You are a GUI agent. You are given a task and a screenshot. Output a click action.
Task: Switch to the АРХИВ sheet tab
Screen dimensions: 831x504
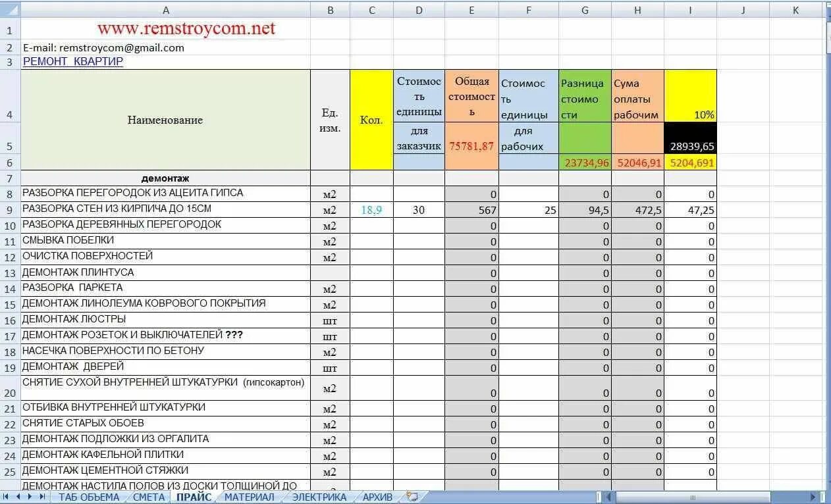pos(377,497)
